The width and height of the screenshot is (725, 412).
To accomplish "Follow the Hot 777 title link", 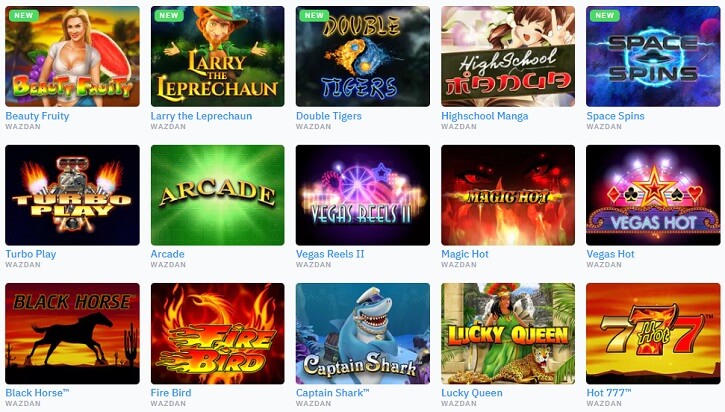I will tap(609, 393).
